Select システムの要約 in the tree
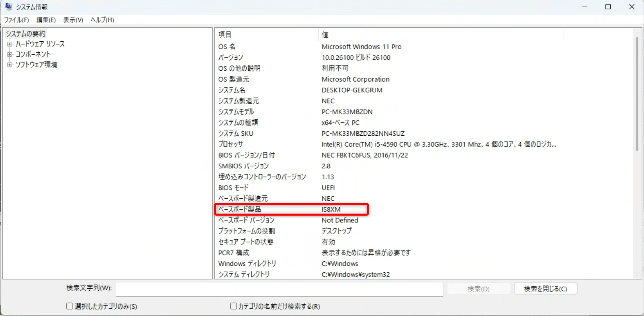Image resolution: width=644 pixels, height=316 pixels. (x=26, y=34)
